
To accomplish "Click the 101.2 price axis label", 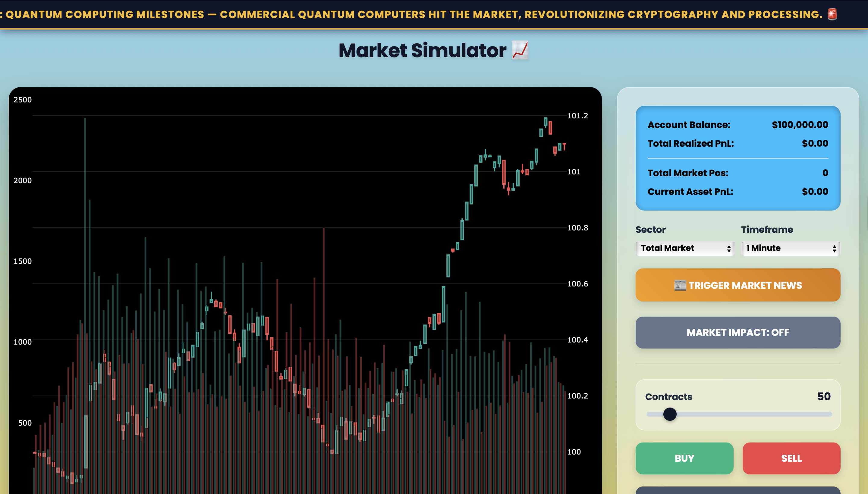I will click(577, 116).
